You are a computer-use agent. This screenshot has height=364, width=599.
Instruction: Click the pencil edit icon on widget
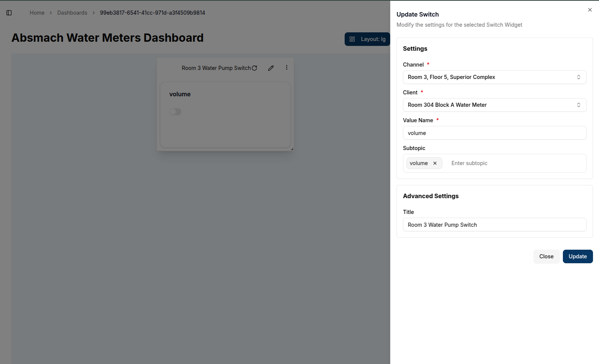[271, 68]
